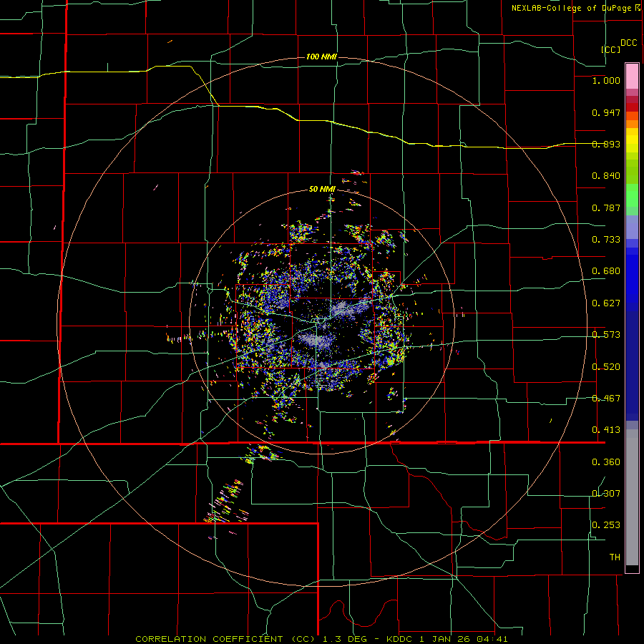Viewport: 644px width, 644px height.
Task: Pick the 0.573 scale value
Action: [606, 335]
